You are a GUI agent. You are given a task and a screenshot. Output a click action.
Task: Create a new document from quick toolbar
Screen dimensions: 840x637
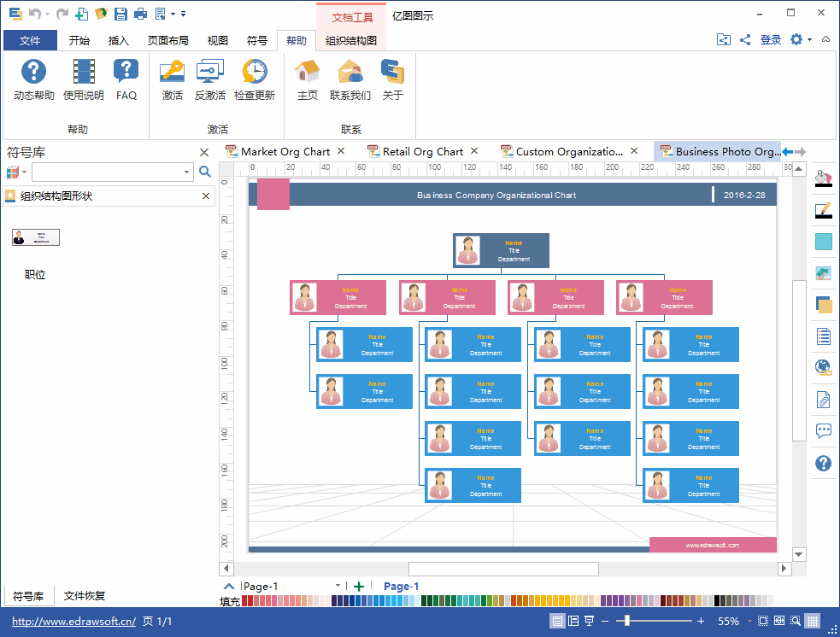pyautogui.click(x=81, y=14)
